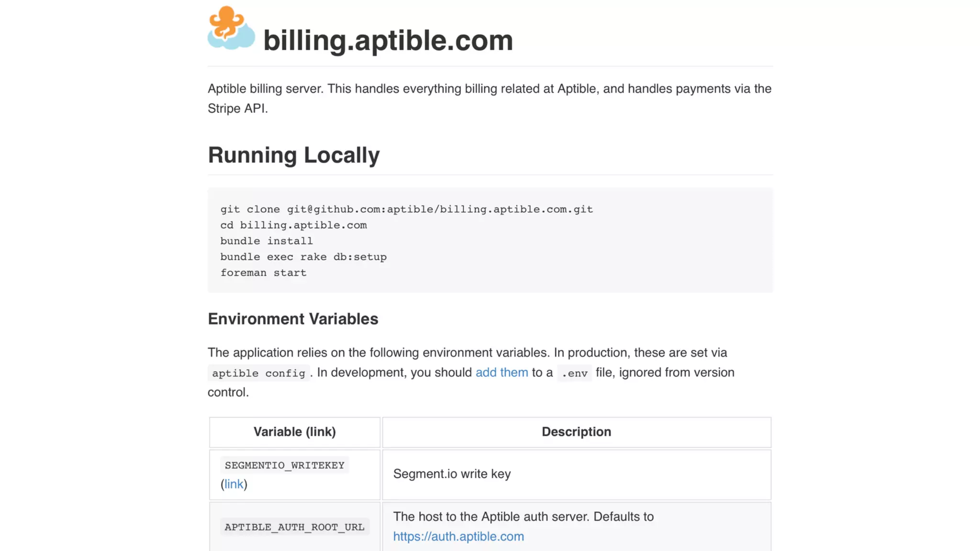Image resolution: width=980 pixels, height=551 pixels.
Task: Open the SEGMENTIO_WRITEKEY 'link' hyperlink
Action: (x=234, y=485)
